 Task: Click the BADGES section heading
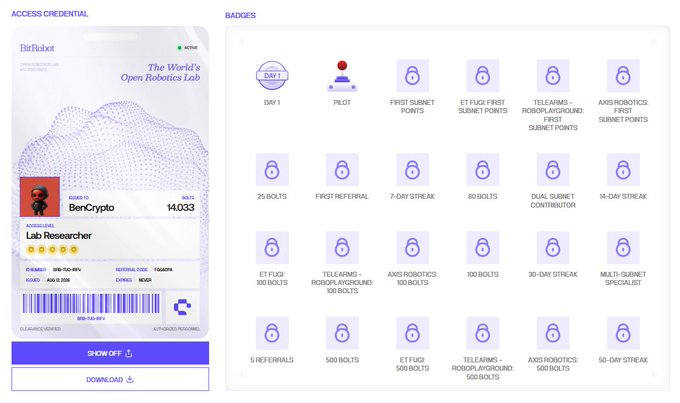(240, 15)
